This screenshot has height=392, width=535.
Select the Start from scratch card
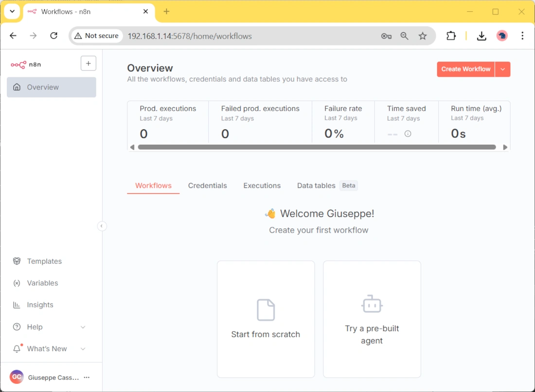[266, 319]
